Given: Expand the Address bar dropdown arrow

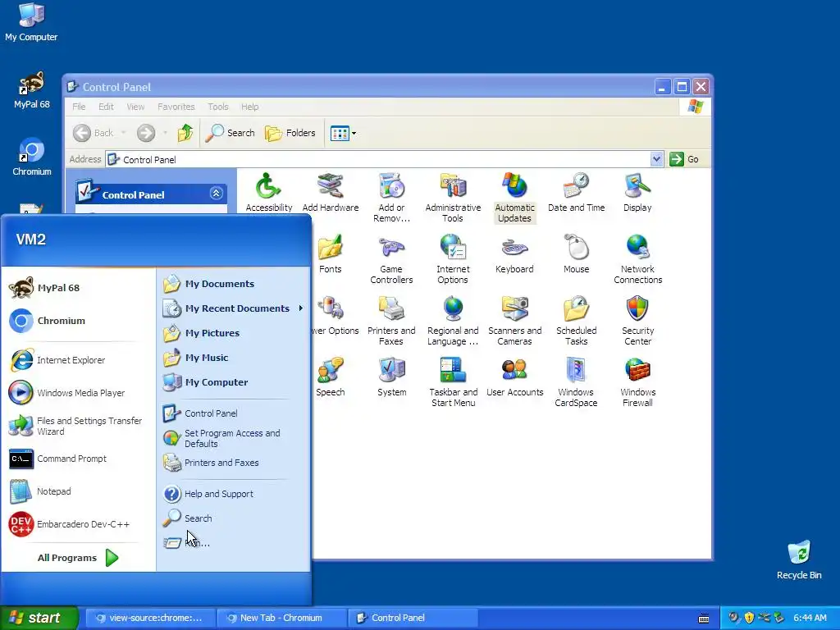Looking at the screenshot, I should point(656,159).
